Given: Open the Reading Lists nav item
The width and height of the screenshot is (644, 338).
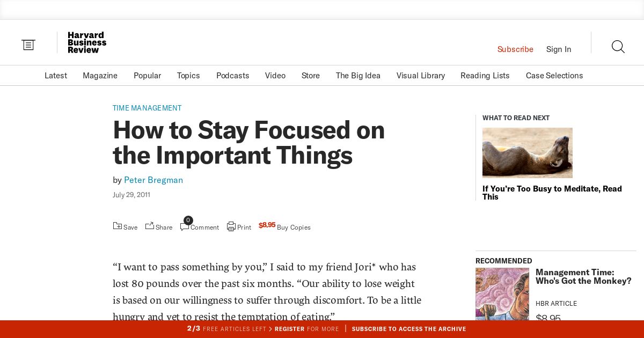Looking at the screenshot, I should point(485,76).
